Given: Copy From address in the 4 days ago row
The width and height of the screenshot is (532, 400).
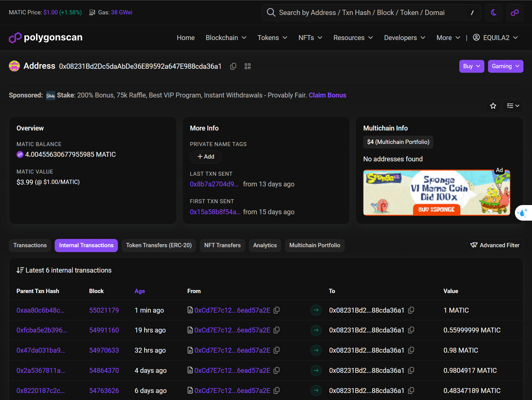Looking at the screenshot, I should coord(277,370).
